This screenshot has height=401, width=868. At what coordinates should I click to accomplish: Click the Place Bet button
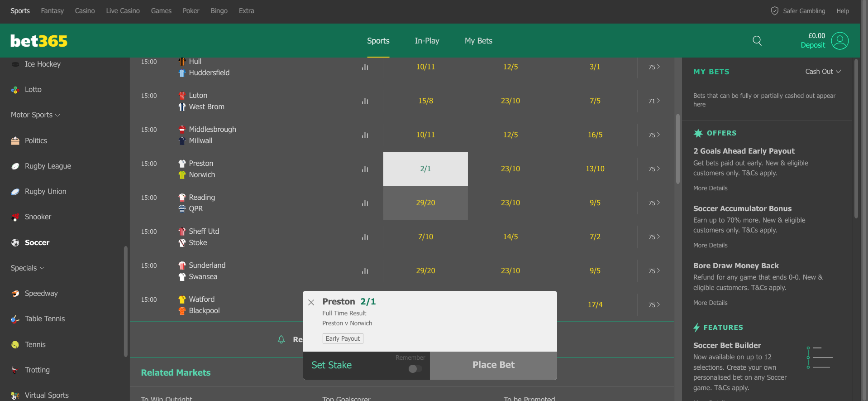[493, 365]
